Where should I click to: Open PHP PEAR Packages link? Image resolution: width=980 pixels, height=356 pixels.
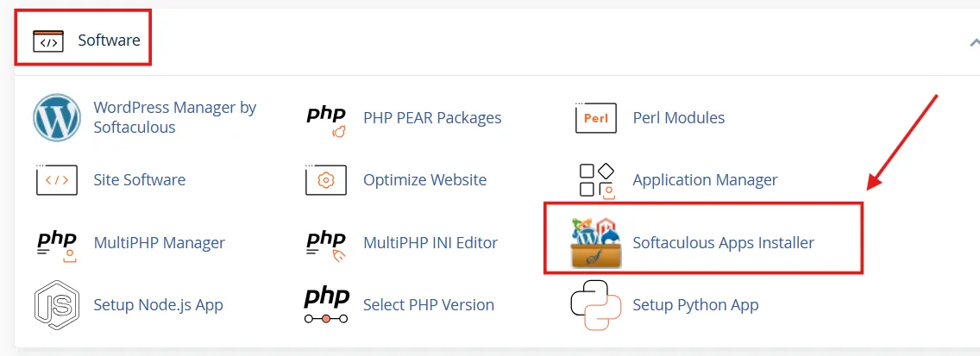pos(432,117)
